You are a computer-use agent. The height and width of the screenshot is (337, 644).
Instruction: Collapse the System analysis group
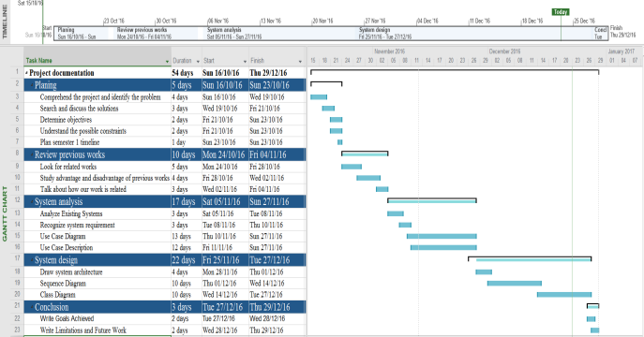[x=32, y=201]
